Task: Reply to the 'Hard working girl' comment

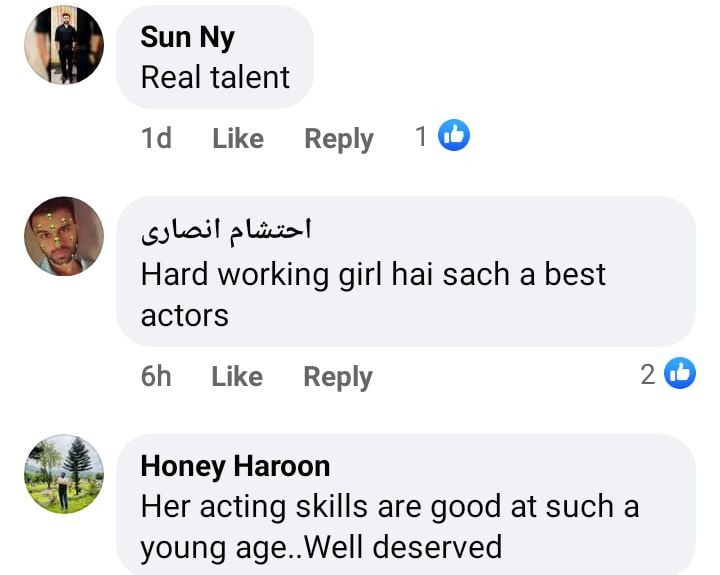Action: pyautogui.click(x=338, y=376)
